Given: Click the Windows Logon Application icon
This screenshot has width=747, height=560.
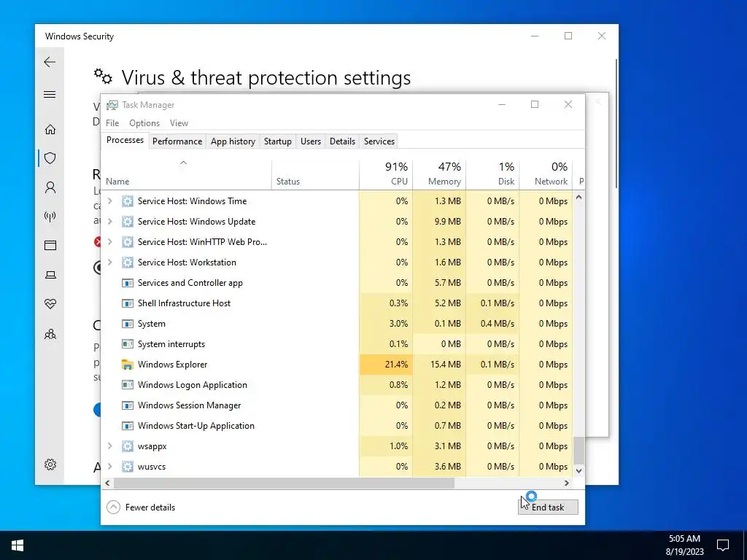Looking at the screenshot, I should [127, 385].
